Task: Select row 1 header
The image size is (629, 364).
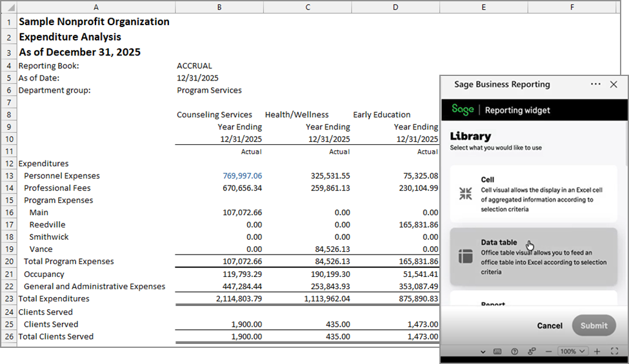Action: (9, 22)
